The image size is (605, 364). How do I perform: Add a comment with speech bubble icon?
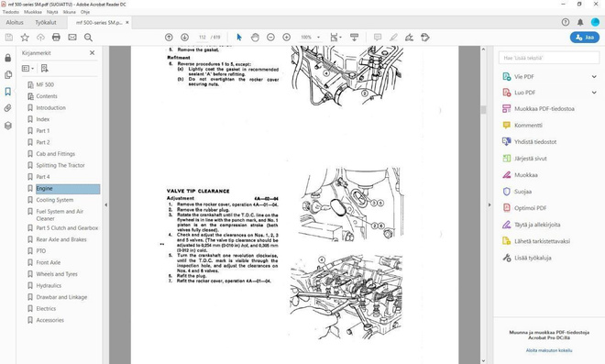click(378, 38)
